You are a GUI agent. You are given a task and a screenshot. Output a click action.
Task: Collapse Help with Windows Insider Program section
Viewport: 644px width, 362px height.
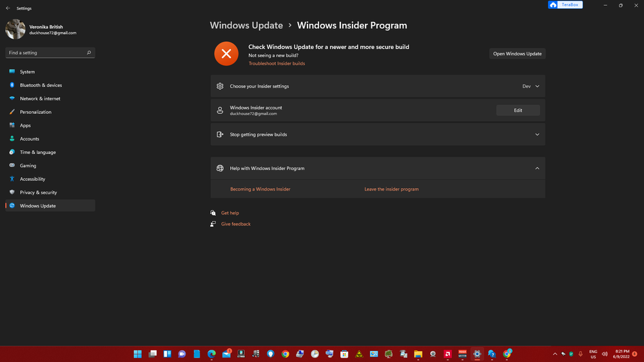click(x=537, y=168)
